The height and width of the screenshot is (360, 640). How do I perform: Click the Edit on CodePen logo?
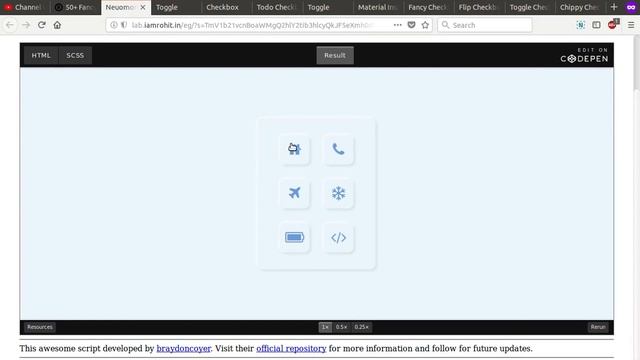[x=584, y=56]
